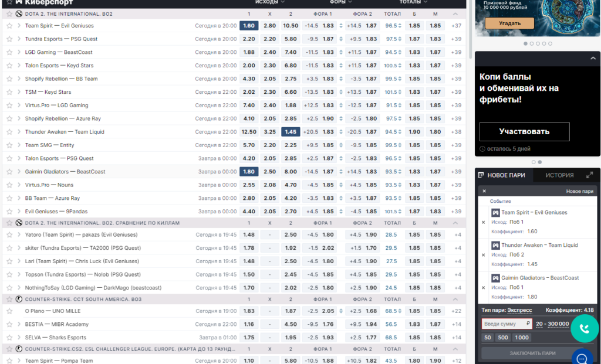Switch to the НОВОЕ ПАРИ tab
Viewport: 601px width, 364px height.
click(506, 175)
